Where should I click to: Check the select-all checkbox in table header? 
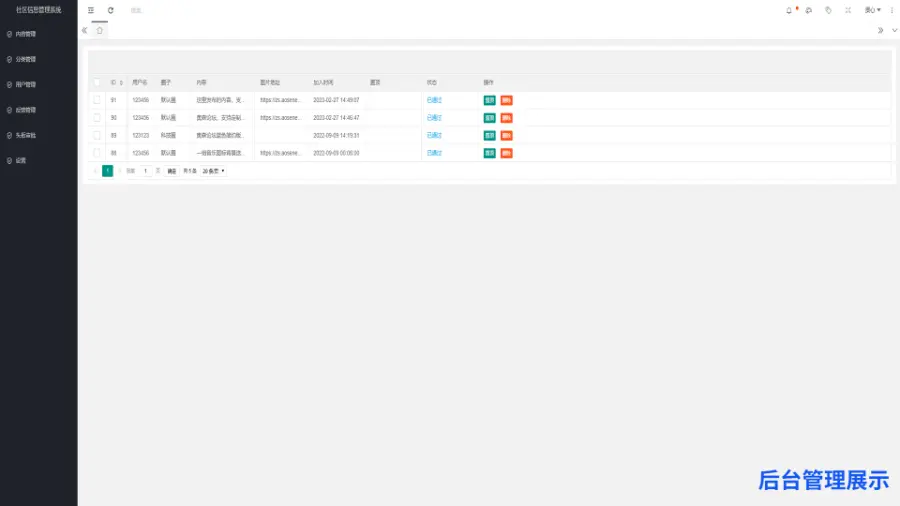[x=97, y=82]
